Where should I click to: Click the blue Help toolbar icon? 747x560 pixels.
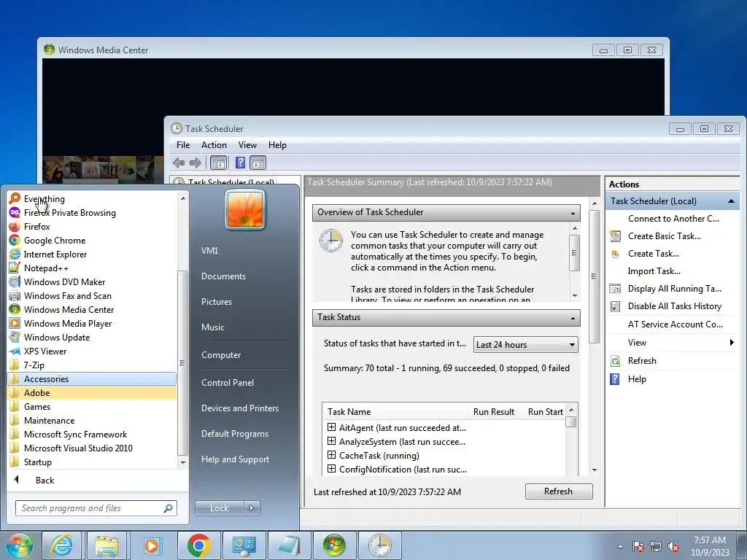(x=240, y=163)
